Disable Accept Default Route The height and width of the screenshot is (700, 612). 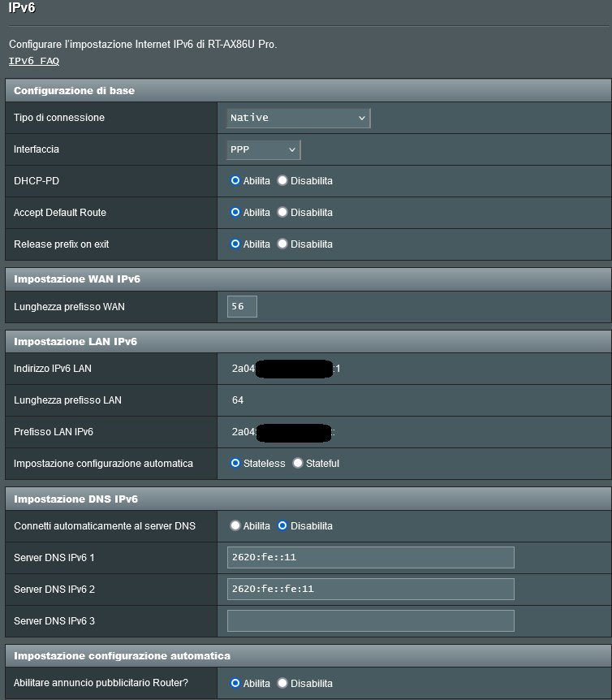[x=282, y=213]
